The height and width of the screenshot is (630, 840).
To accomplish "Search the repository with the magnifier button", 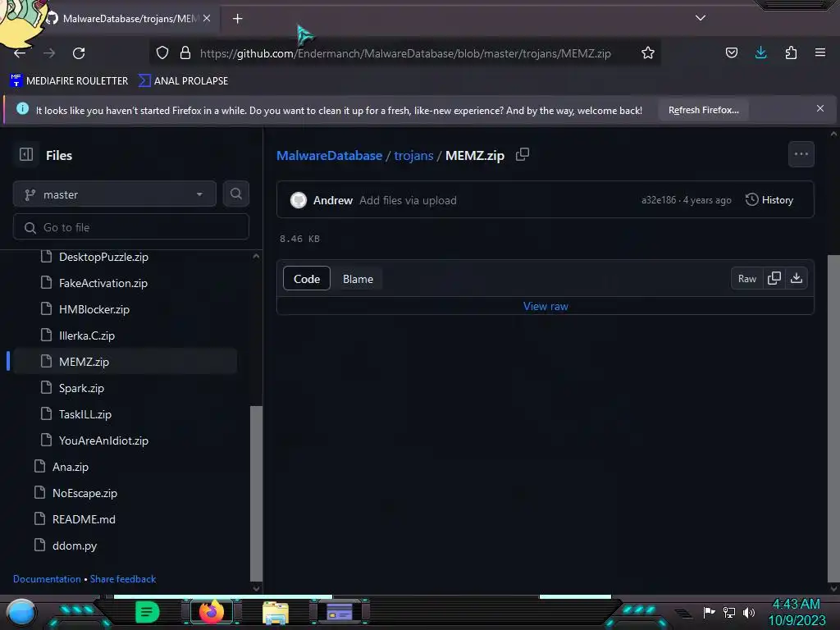I will [235, 194].
